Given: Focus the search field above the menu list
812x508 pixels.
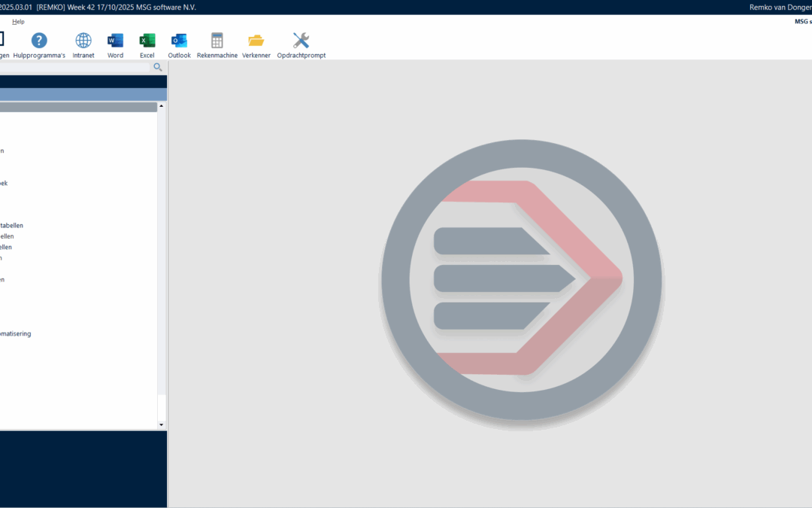Looking at the screenshot, I should [75, 67].
